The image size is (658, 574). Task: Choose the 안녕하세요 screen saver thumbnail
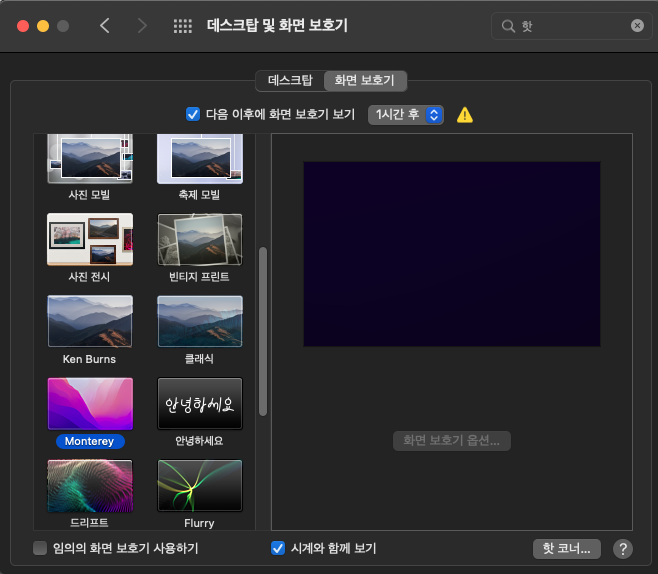[x=200, y=404]
